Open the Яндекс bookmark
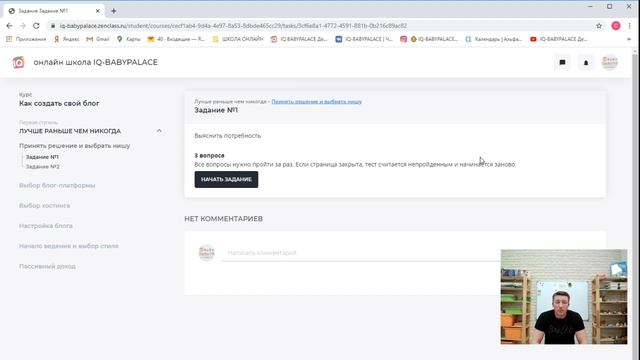The height and width of the screenshot is (360, 640). point(67,39)
